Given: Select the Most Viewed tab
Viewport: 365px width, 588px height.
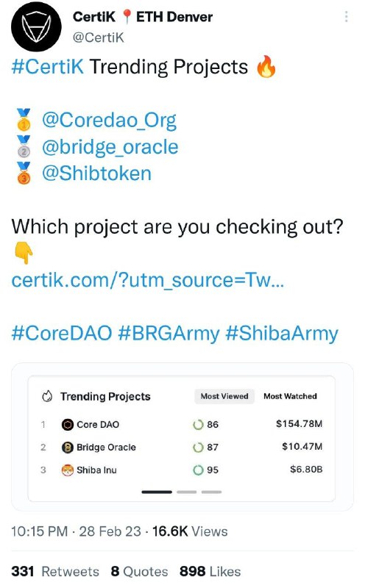Looking at the screenshot, I should coord(224,396).
